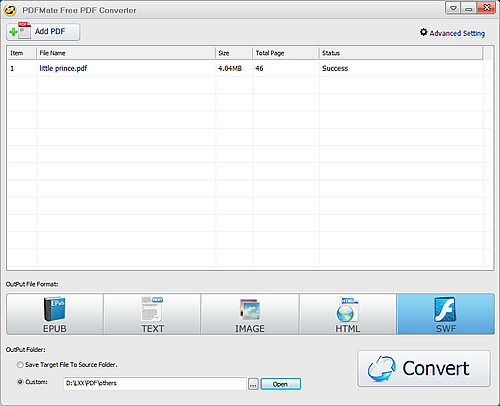Image resolution: width=500 pixels, height=406 pixels.
Task: Enable Save Target File To Source Folder
Action: 20,365
